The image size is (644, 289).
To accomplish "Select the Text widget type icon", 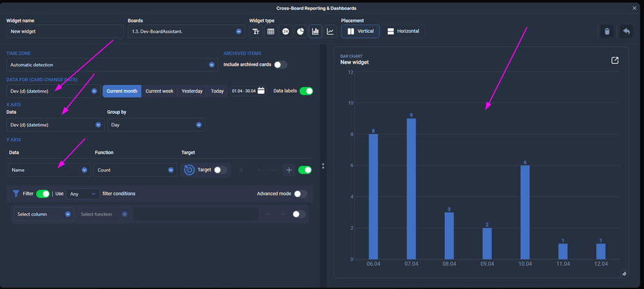I will coord(256,32).
